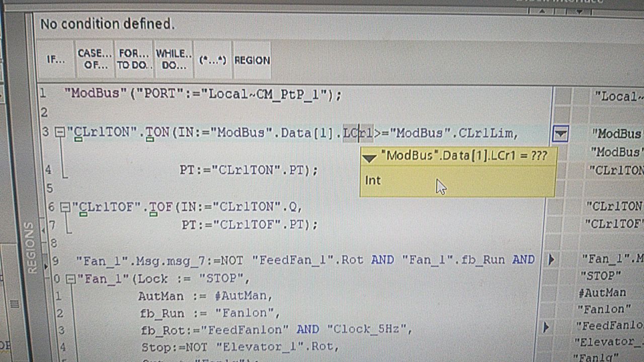Insert the CASE... OF... template

click(x=94, y=59)
